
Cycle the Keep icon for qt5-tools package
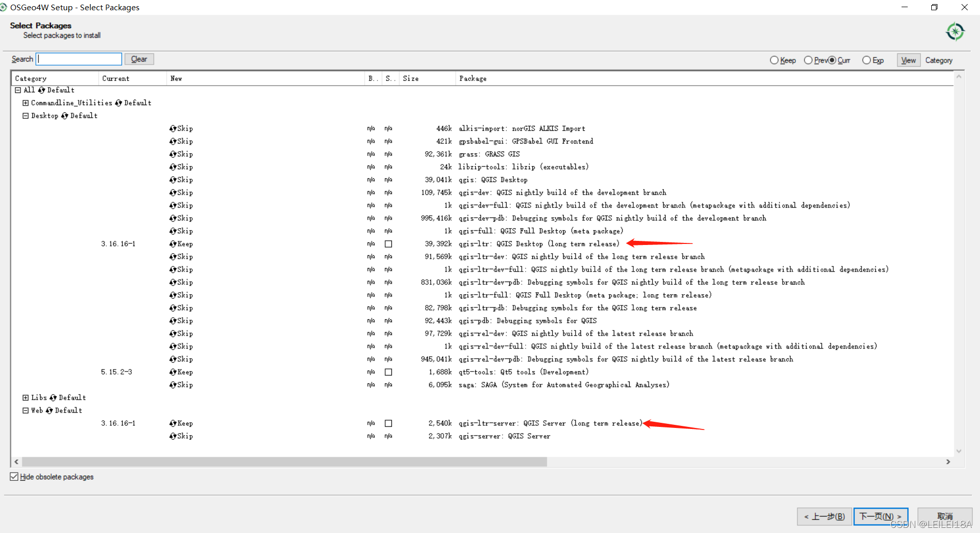[x=173, y=372]
